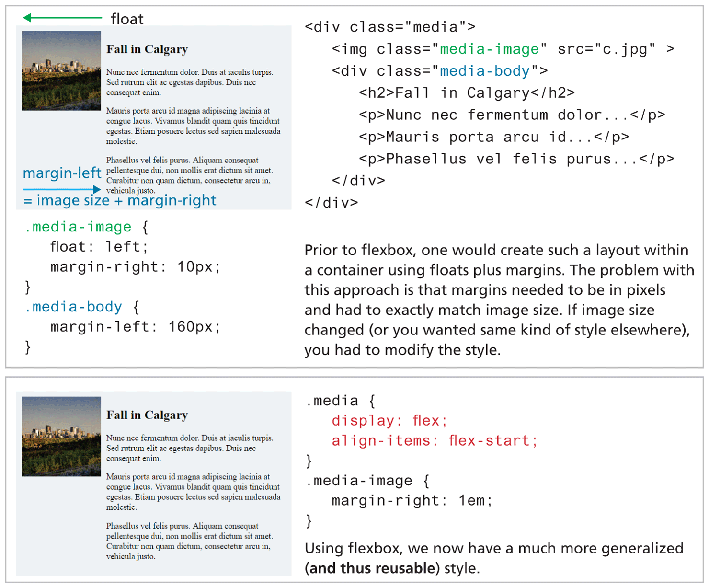
Task: Click the Calgary skyline image in the flexbox example
Action: (61, 436)
